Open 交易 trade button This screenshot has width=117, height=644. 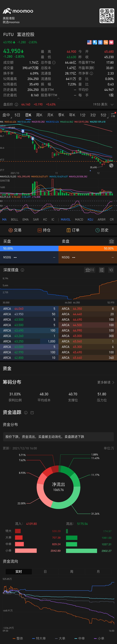15,230
